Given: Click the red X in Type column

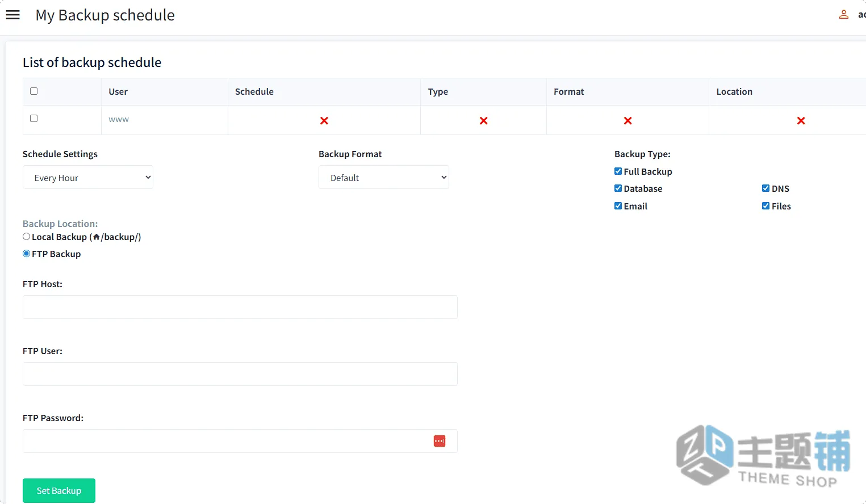Looking at the screenshot, I should point(484,120).
